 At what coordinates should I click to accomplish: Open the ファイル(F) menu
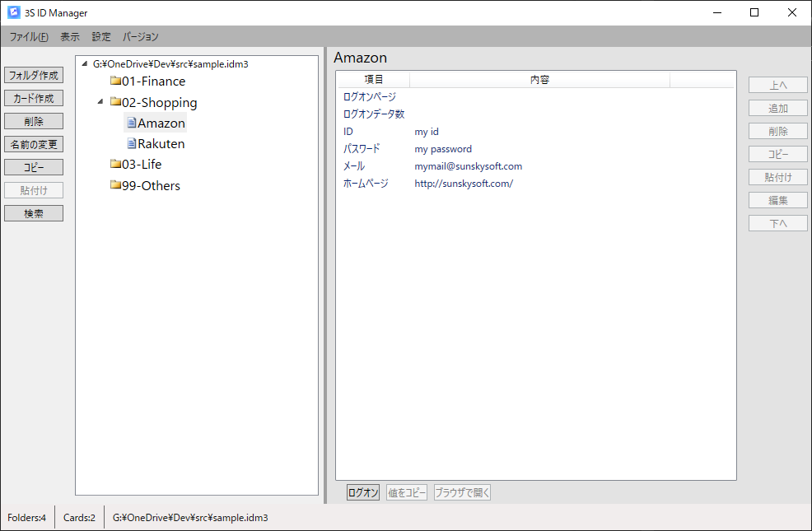[29, 37]
